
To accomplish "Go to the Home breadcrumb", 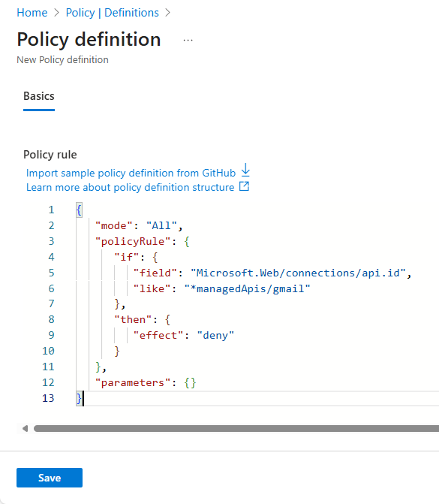I will pyautogui.click(x=32, y=13).
